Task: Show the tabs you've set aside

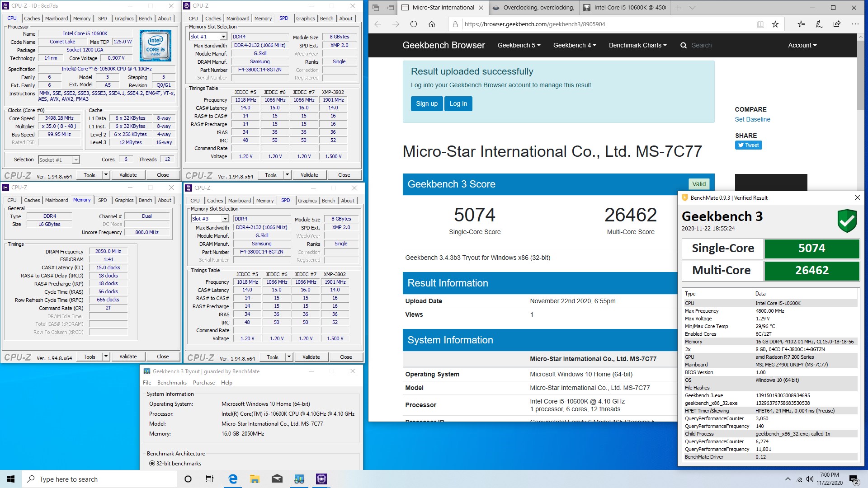Action: (x=376, y=8)
